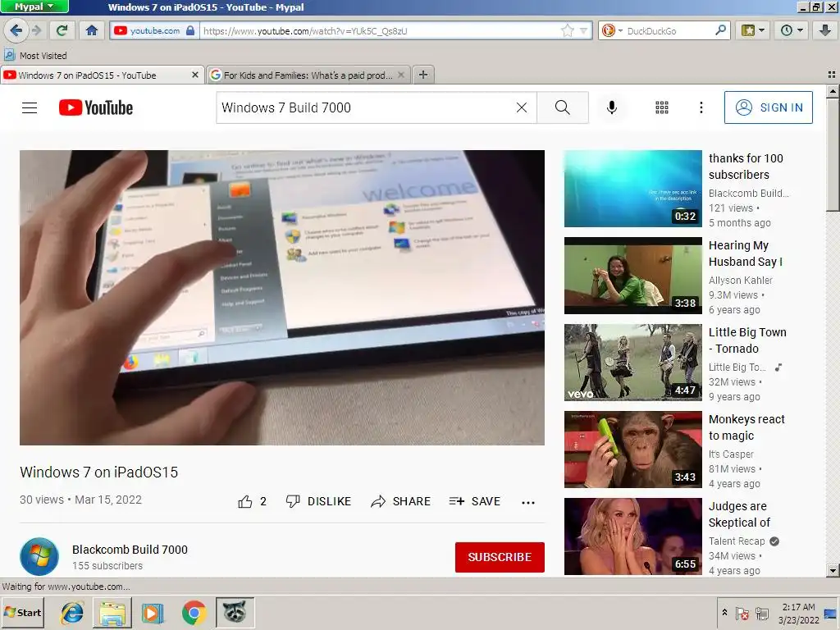Click the page scrollbar up arrow

833,92
